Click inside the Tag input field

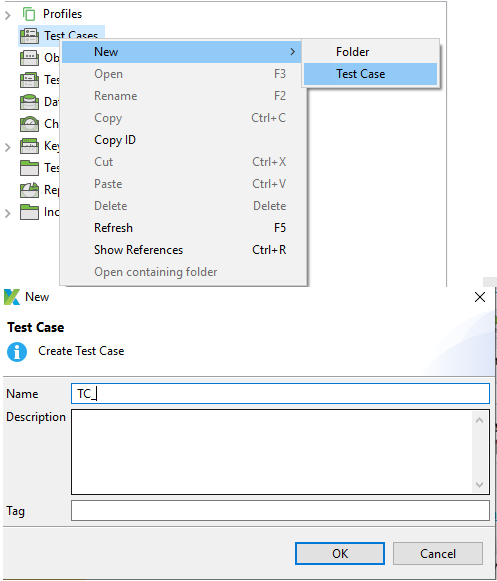click(280, 511)
